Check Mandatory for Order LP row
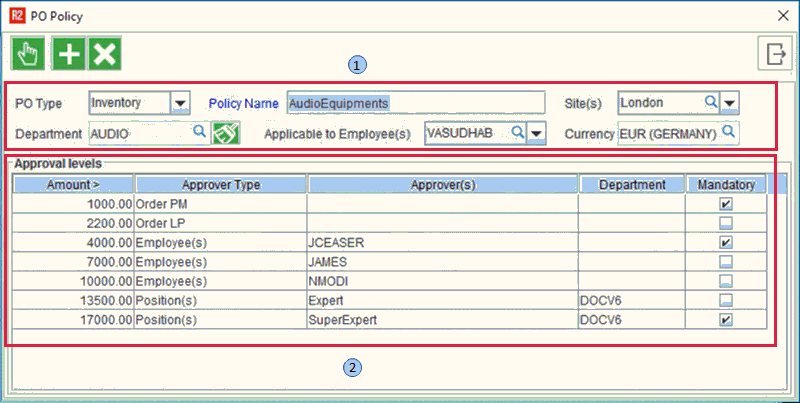The width and height of the screenshot is (800, 403). click(x=726, y=222)
